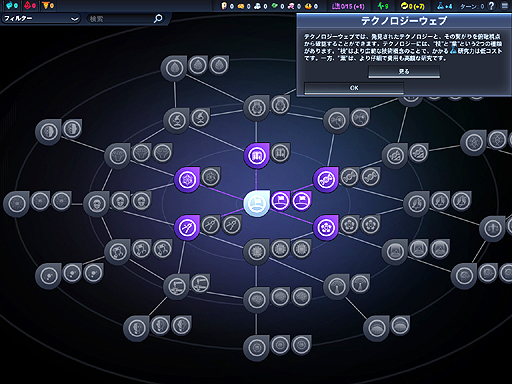Click the magnifying glass search icon

point(158,18)
